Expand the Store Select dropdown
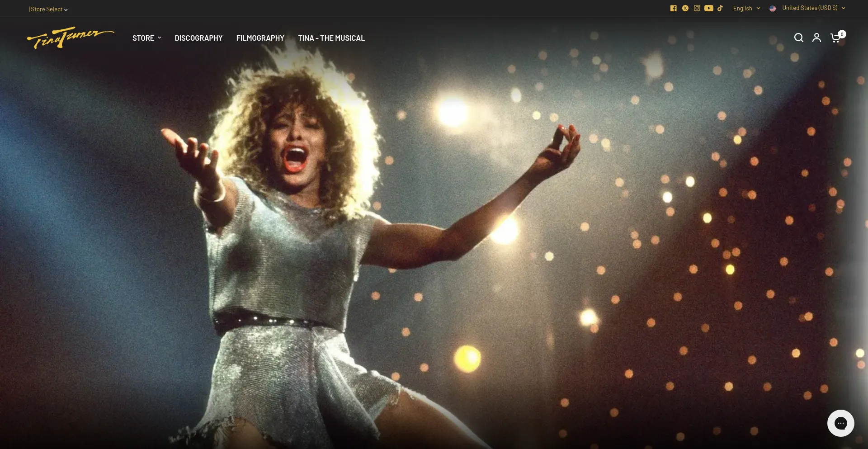This screenshot has width=868, height=449. pos(48,9)
